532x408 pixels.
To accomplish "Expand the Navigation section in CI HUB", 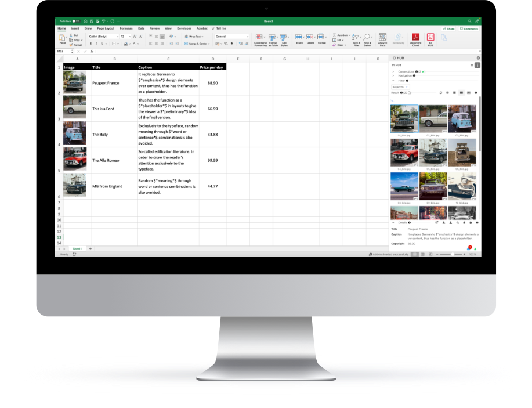I will (x=393, y=75).
